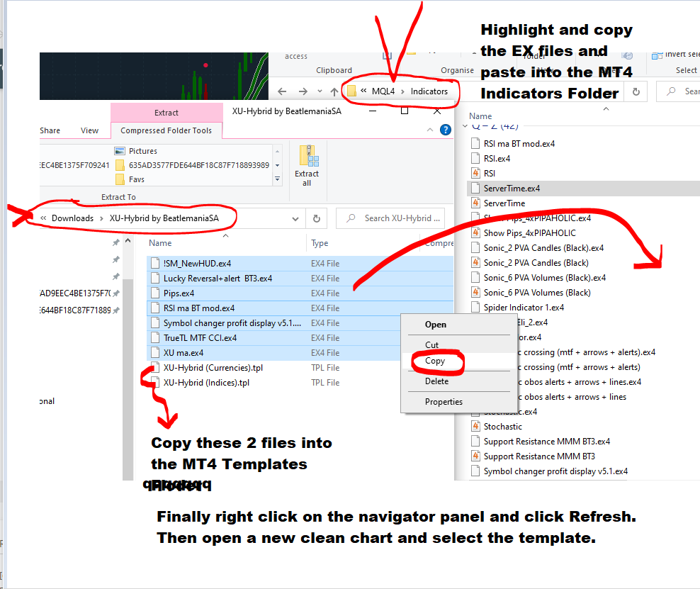700x589 pixels.
Task: Click file icon of !SM_NewHUD.ex4
Action: (x=155, y=264)
